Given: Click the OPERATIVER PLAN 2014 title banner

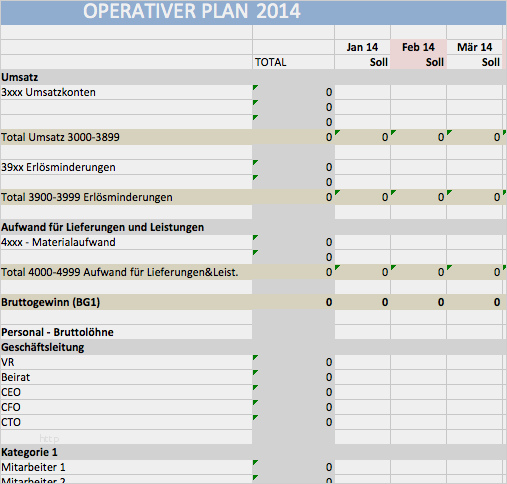Looking at the screenshot, I should click(253, 12).
